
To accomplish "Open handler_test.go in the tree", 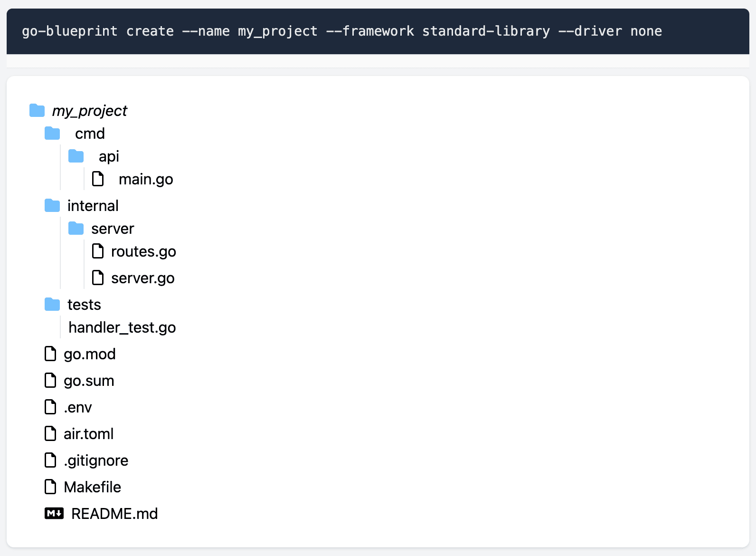I will (x=122, y=327).
